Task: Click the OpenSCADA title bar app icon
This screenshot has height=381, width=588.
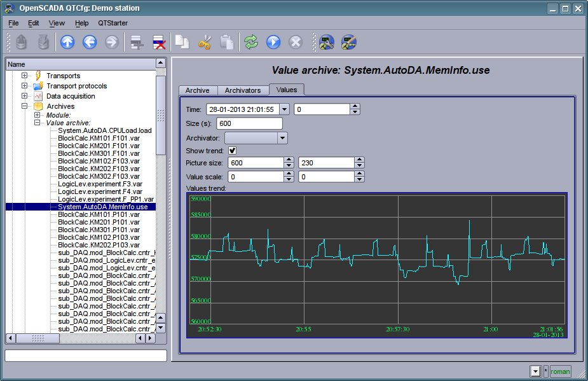Action: [x=10, y=8]
